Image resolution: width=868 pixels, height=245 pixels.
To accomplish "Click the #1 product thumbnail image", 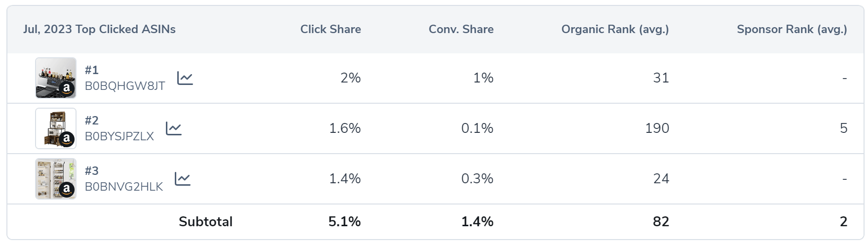I will click(56, 78).
